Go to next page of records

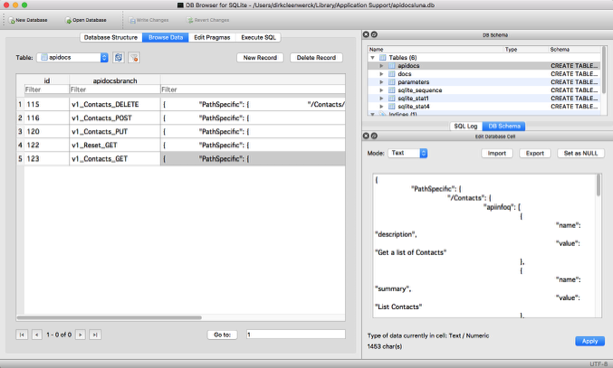coord(80,335)
